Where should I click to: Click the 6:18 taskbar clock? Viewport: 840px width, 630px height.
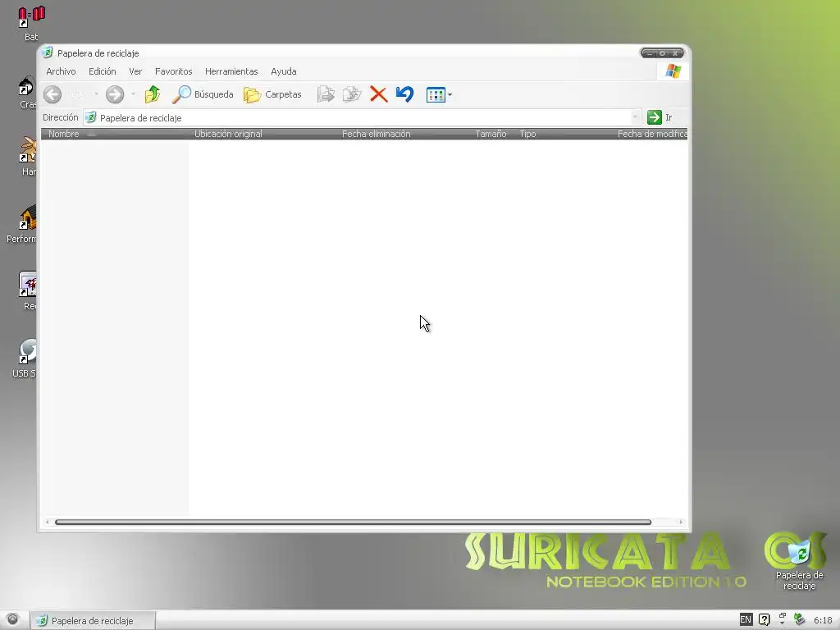[x=823, y=620]
